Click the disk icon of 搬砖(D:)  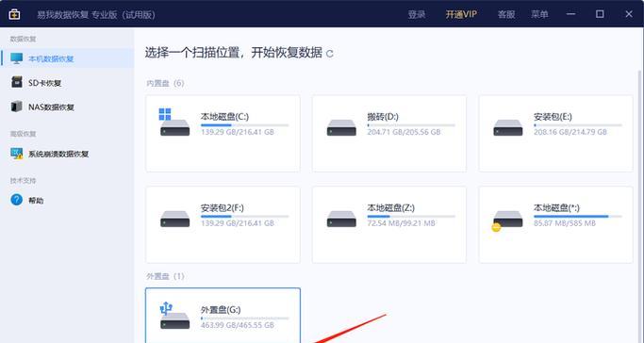341,127
